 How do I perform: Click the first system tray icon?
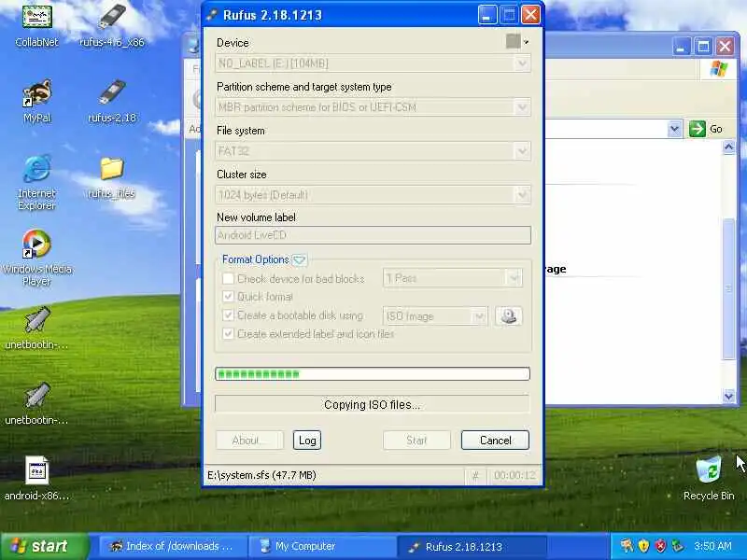pos(627,546)
